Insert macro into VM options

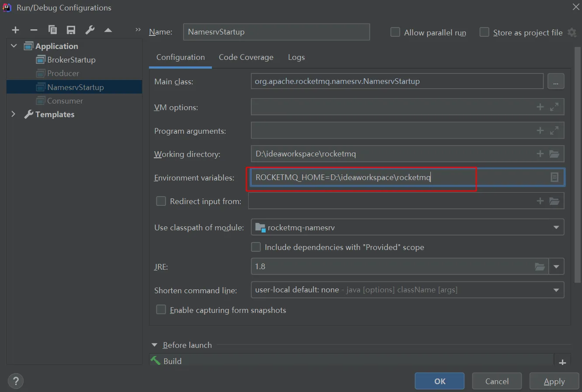click(x=540, y=107)
